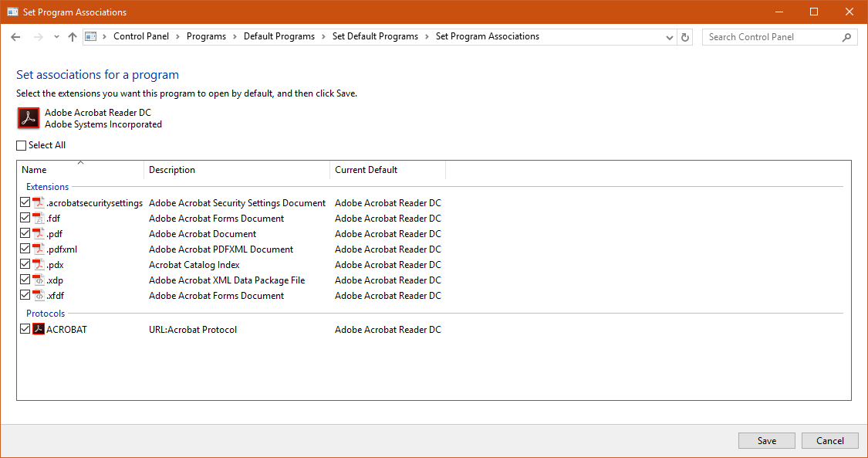Viewport: 868px width, 458px height.
Task: Click 'Adobe Acrobat PDFXML Document' description
Action: coord(221,249)
